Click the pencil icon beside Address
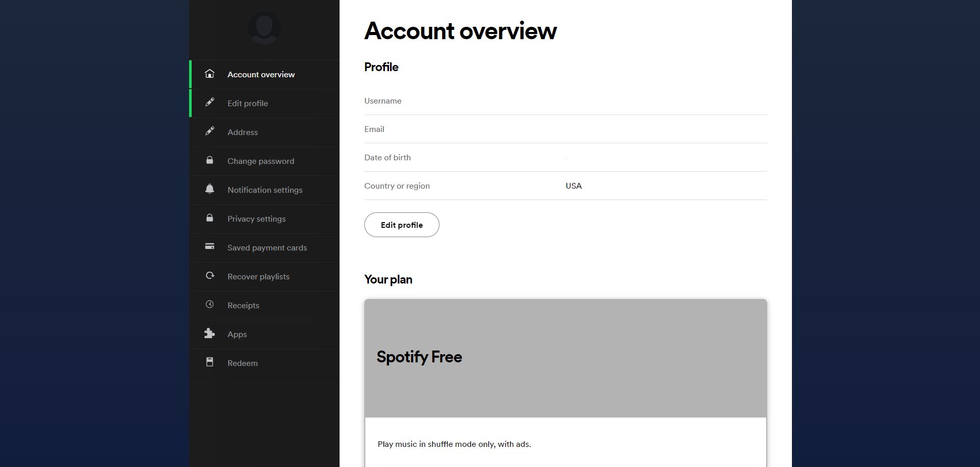The image size is (980, 467). pyautogui.click(x=209, y=131)
